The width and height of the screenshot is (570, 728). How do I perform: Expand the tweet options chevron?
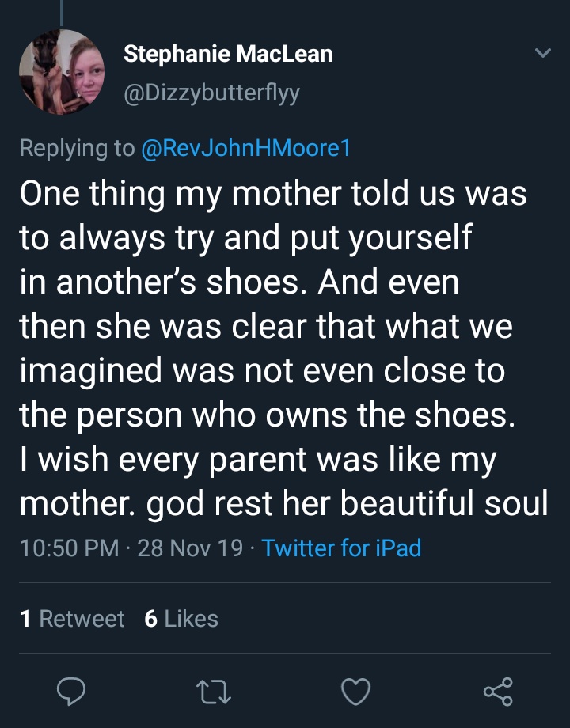542,52
